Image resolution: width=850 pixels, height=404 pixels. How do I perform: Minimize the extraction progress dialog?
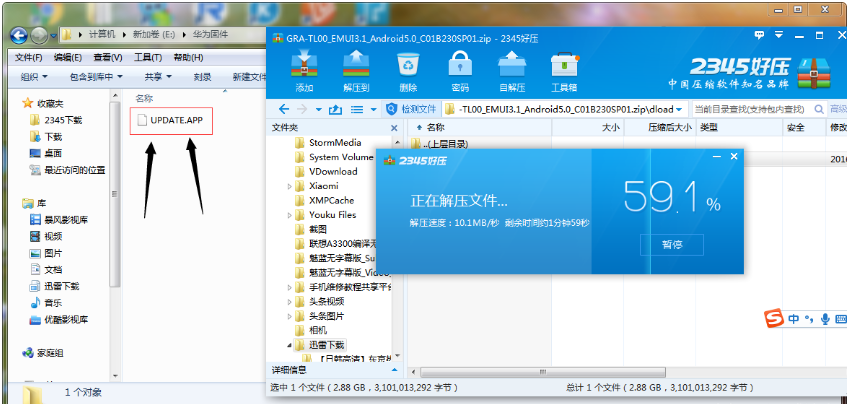coord(717,156)
